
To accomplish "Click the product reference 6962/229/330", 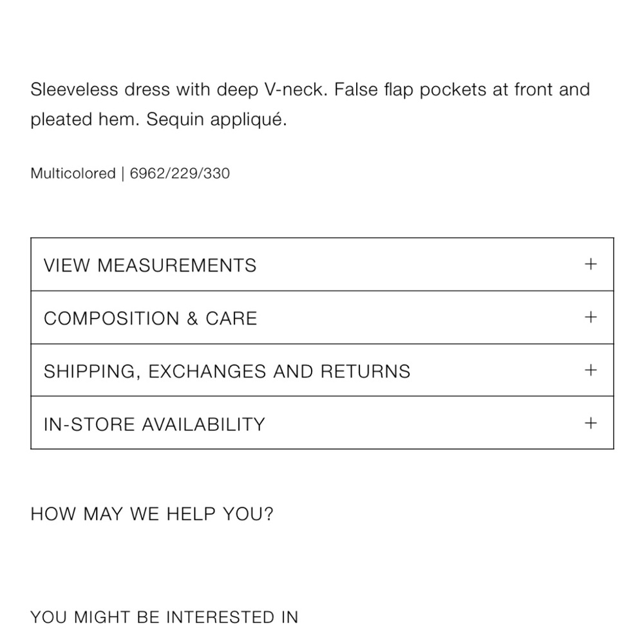I will [x=180, y=173].
